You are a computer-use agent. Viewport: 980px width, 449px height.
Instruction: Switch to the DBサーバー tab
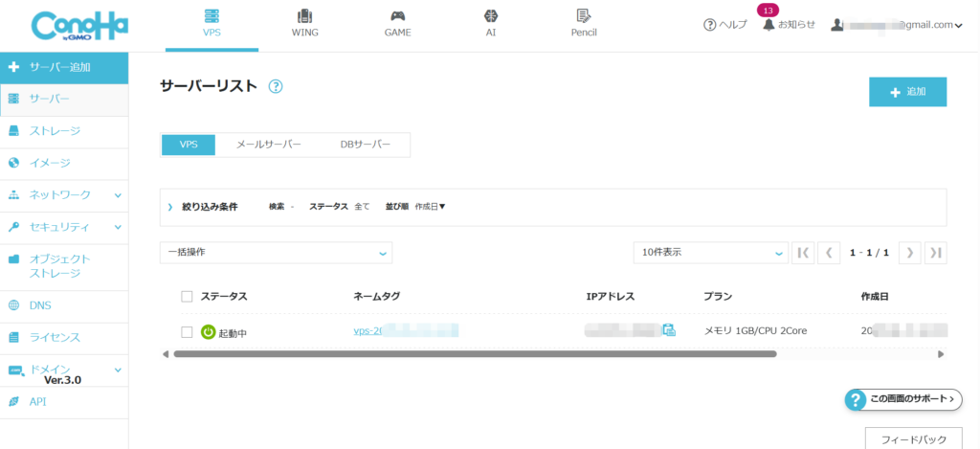pos(365,145)
